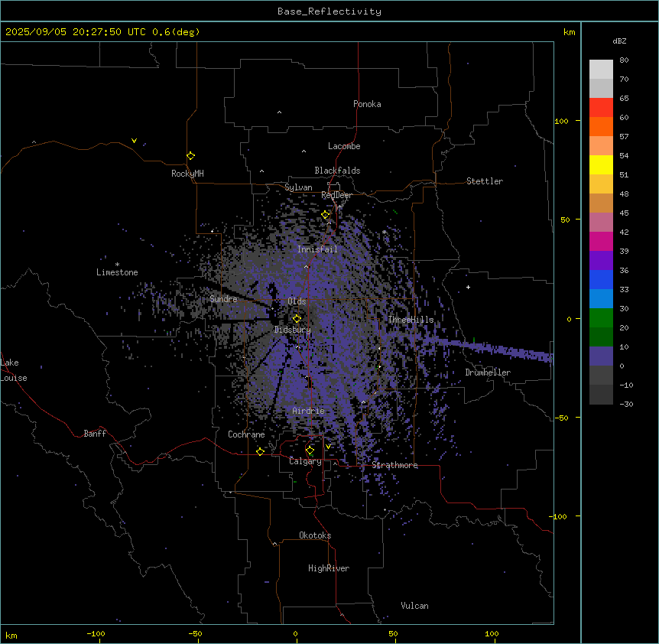The height and width of the screenshot is (644, 659).
Task: Select the slate-purple 0-10 dBZ legend swatch
Action: click(x=601, y=356)
